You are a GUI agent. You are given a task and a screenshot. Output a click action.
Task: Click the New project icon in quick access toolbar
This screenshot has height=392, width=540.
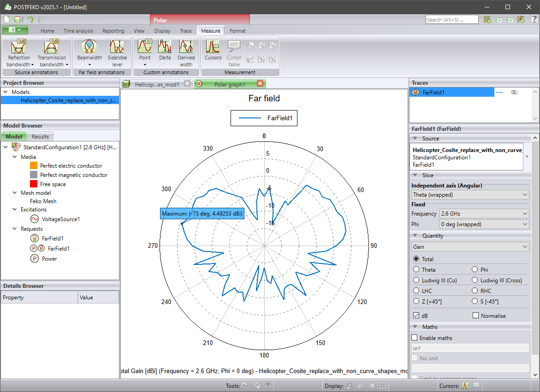[6, 20]
